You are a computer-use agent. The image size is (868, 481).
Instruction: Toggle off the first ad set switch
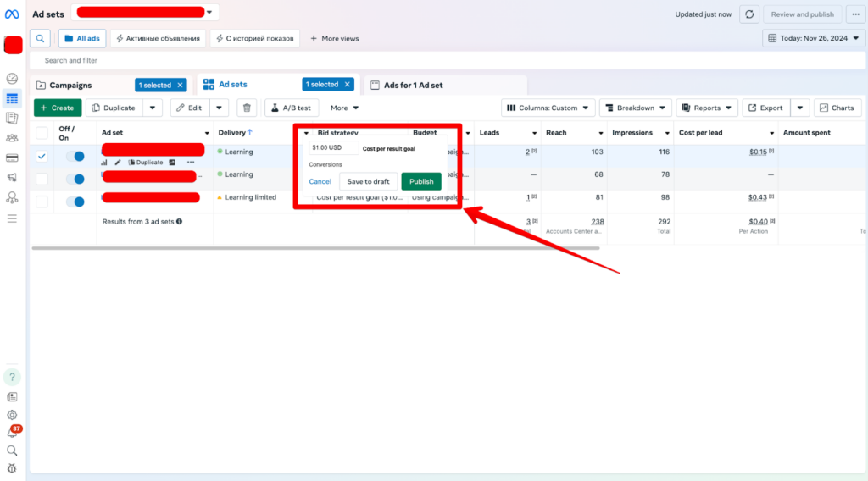[x=75, y=156]
